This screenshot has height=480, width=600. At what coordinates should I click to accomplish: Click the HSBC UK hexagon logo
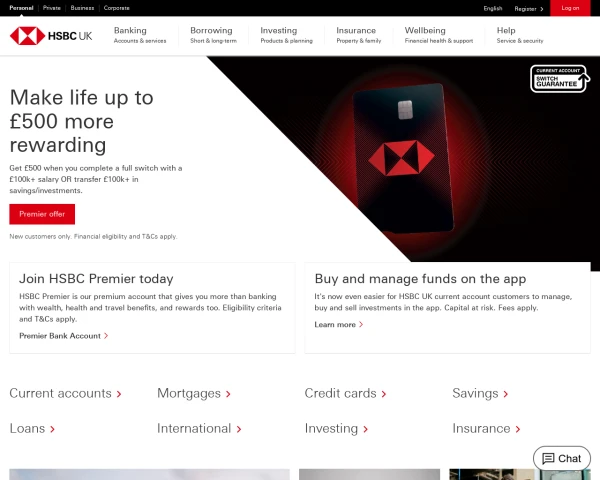28,36
